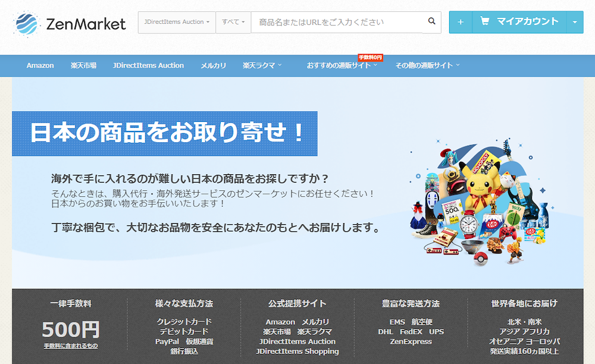Open the Amazon nav item

(40, 65)
